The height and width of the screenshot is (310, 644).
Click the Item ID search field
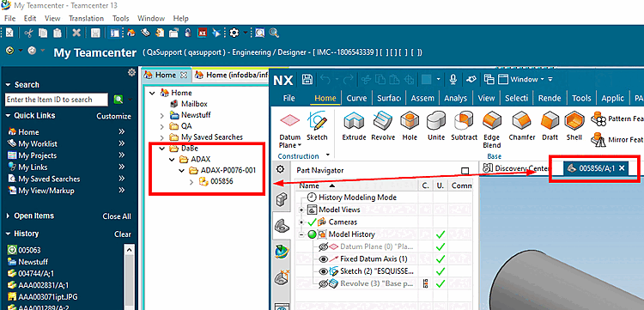57,100
